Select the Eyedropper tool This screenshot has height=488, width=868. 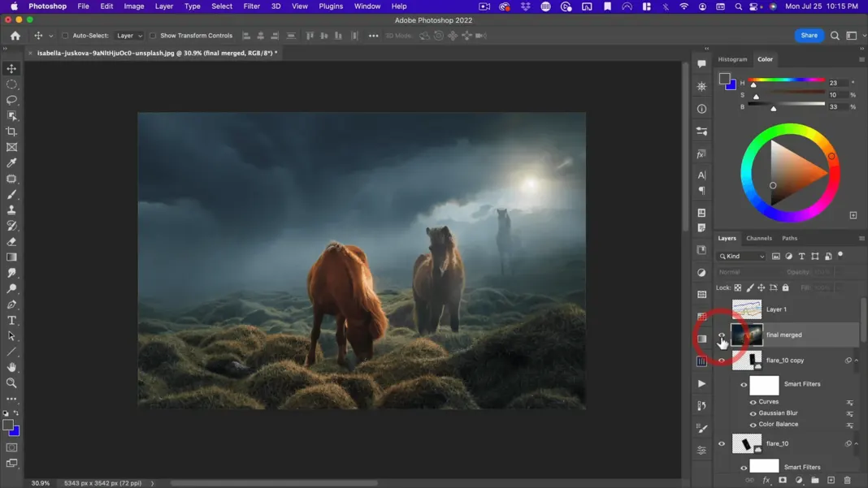(11, 163)
